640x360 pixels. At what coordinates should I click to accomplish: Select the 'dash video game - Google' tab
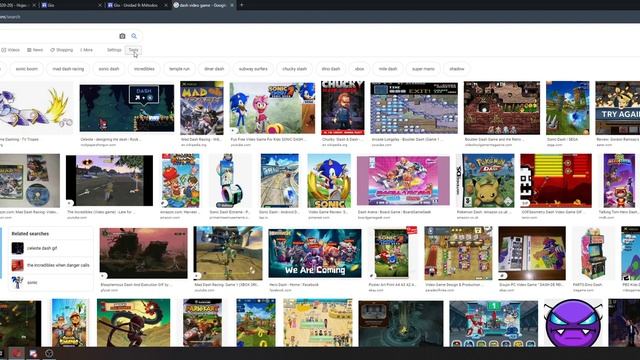203,5
